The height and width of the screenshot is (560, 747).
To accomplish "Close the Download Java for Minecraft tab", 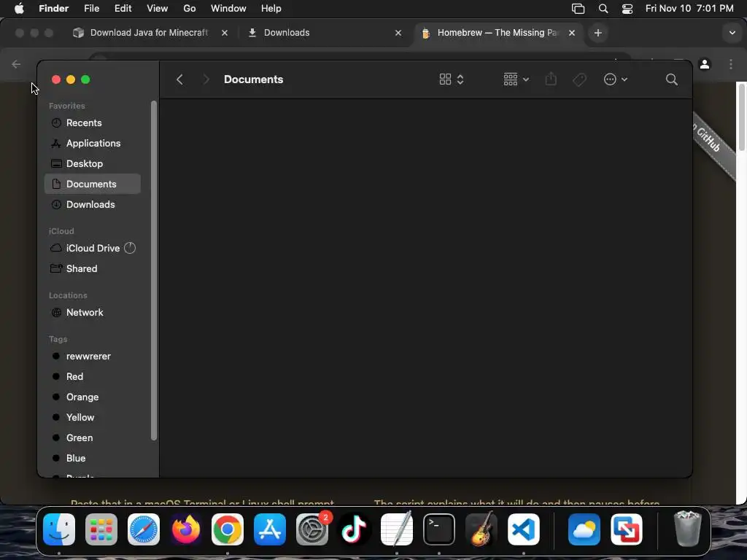I will coord(225,33).
